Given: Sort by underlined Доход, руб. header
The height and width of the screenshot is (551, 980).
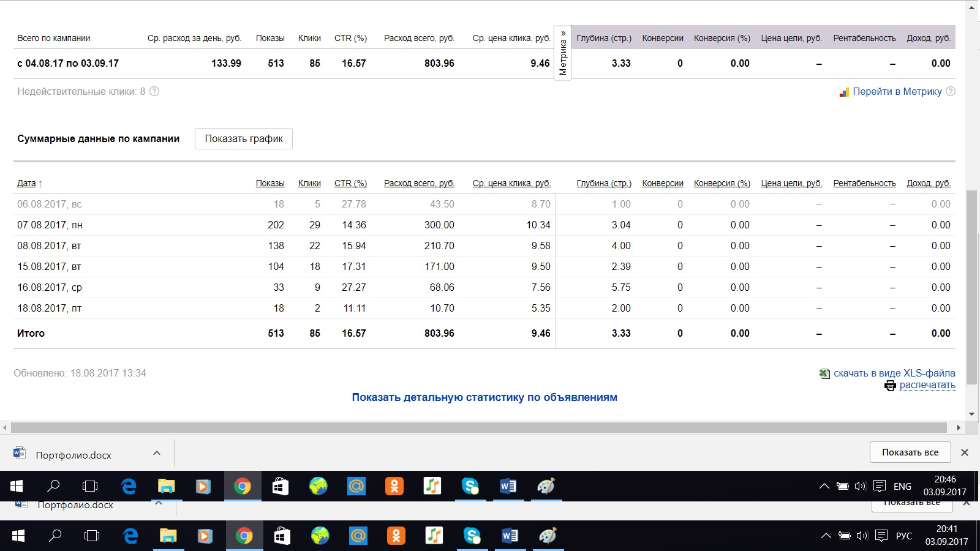Looking at the screenshot, I should click(x=929, y=183).
